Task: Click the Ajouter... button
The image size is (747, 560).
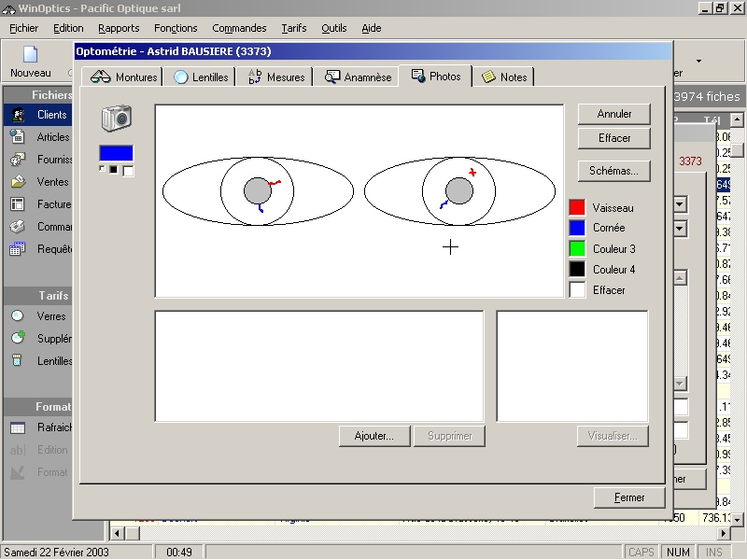Action: (373, 436)
